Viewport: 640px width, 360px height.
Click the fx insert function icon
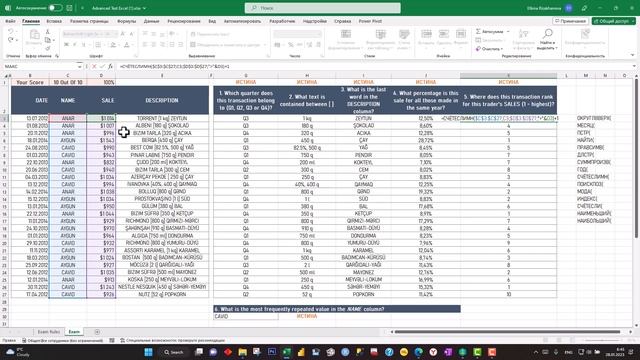click(110, 66)
